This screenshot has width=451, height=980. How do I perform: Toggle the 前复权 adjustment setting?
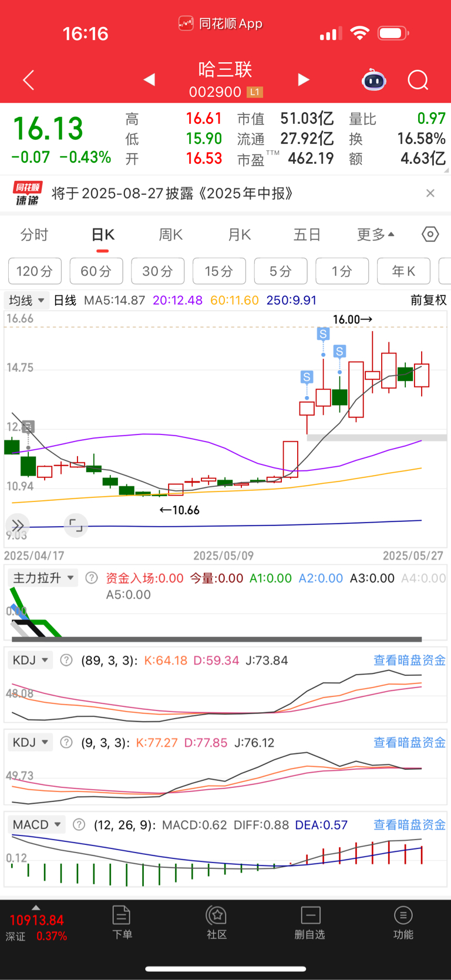428,300
